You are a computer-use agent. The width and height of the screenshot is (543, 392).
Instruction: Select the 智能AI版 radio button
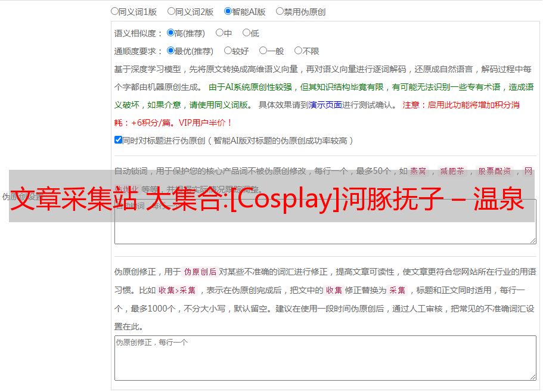(228, 11)
